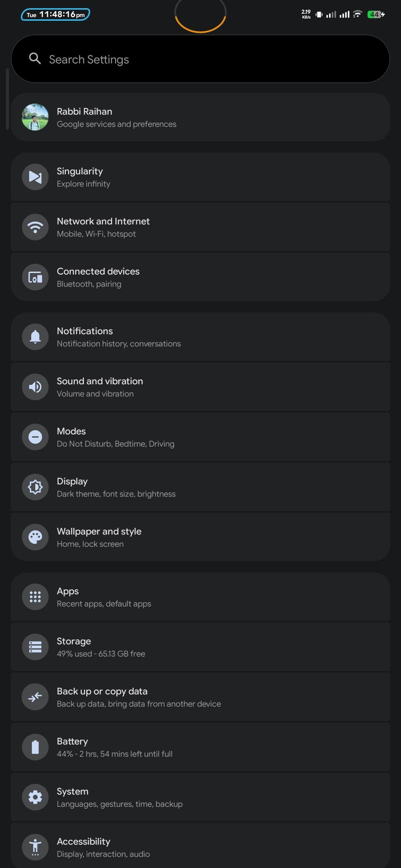Tap the Modes do-not-disturb icon

pyautogui.click(x=35, y=437)
